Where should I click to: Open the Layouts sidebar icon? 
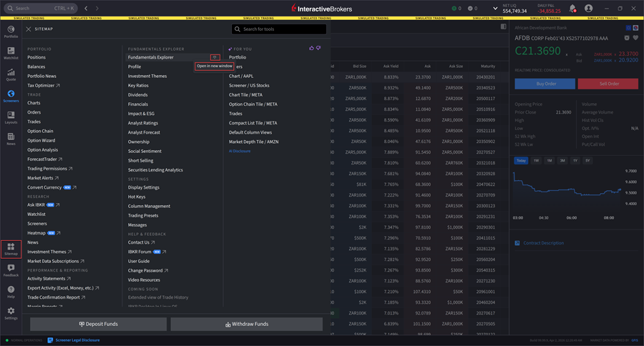pos(11,118)
